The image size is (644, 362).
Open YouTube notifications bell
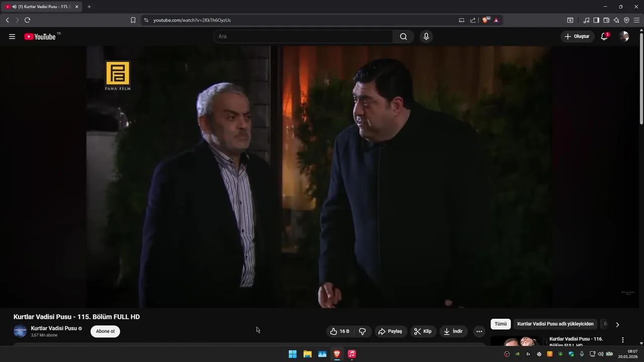604,37
